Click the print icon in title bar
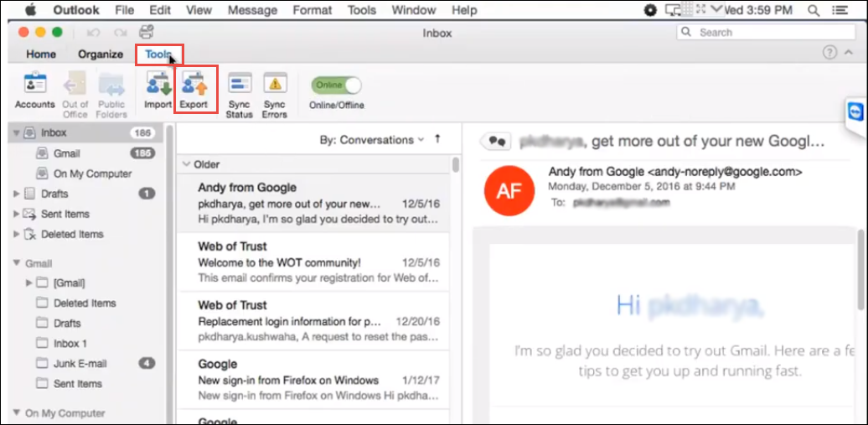The height and width of the screenshot is (425, 868). click(x=147, y=32)
